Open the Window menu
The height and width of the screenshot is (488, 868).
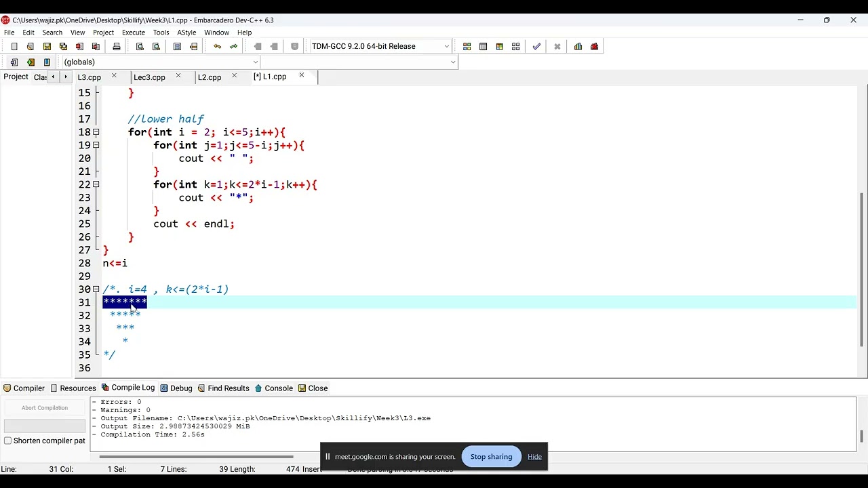[x=216, y=33]
